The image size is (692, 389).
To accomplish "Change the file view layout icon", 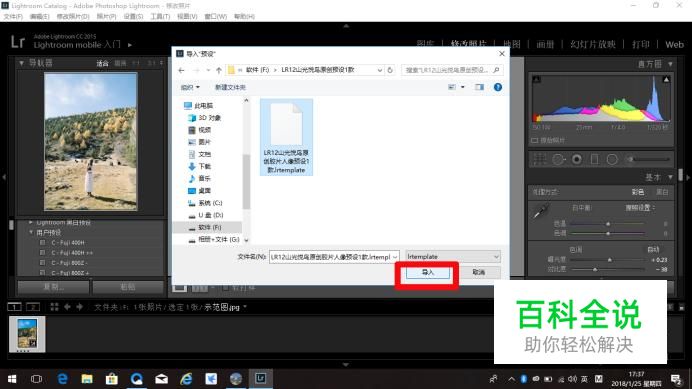I will coord(451,87).
